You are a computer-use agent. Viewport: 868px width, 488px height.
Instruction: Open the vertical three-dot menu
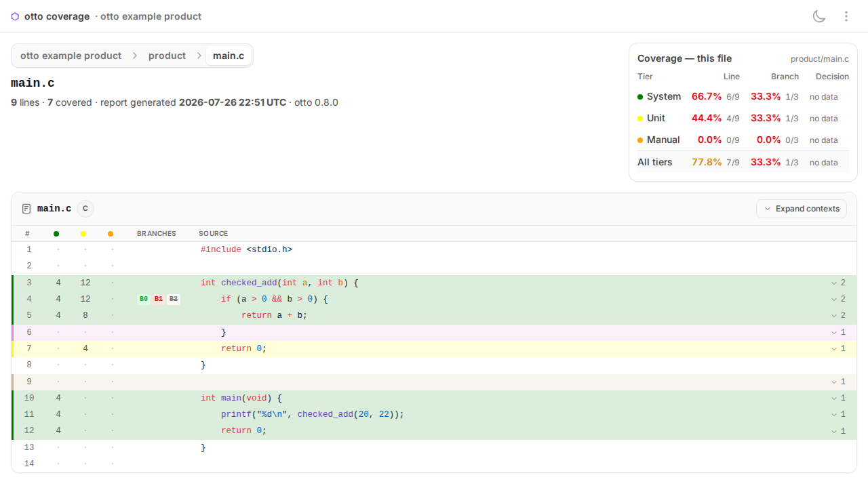846,16
